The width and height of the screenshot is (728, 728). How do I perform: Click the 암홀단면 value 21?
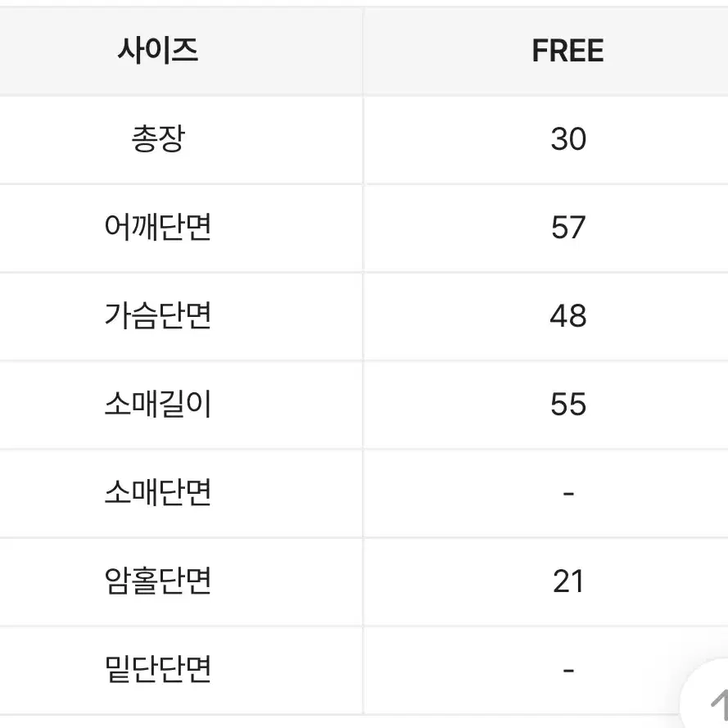point(568,581)
